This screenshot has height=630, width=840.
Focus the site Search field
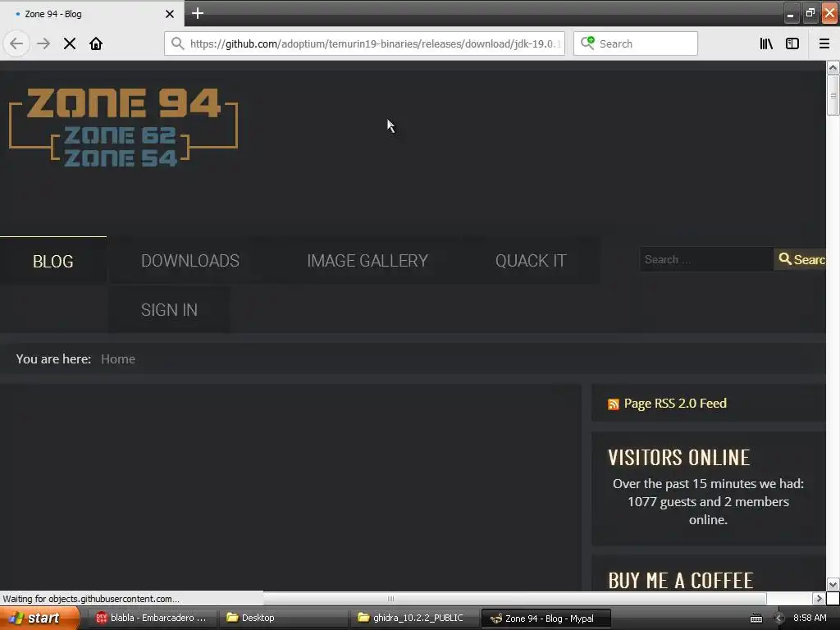706,259
